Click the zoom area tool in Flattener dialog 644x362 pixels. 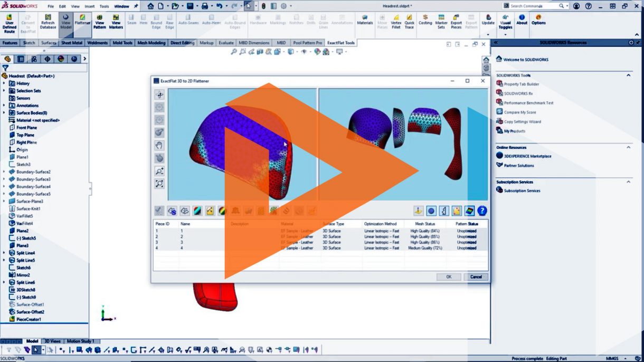159,171
